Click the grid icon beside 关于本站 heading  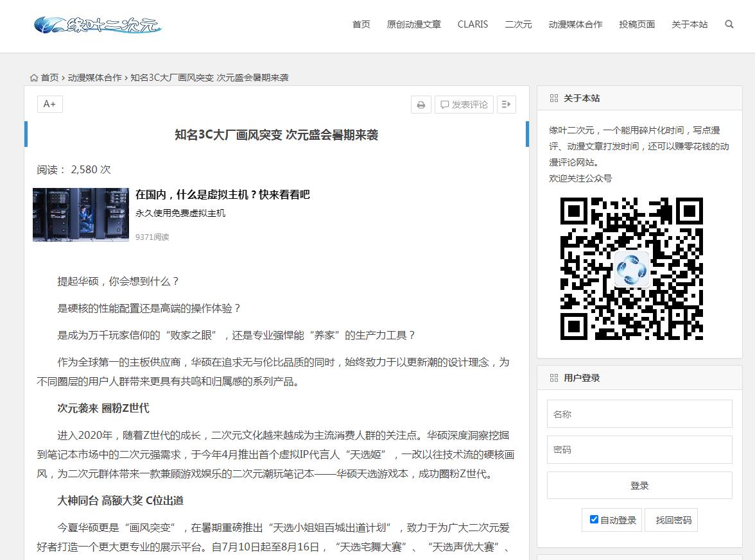tap(553, 98)
